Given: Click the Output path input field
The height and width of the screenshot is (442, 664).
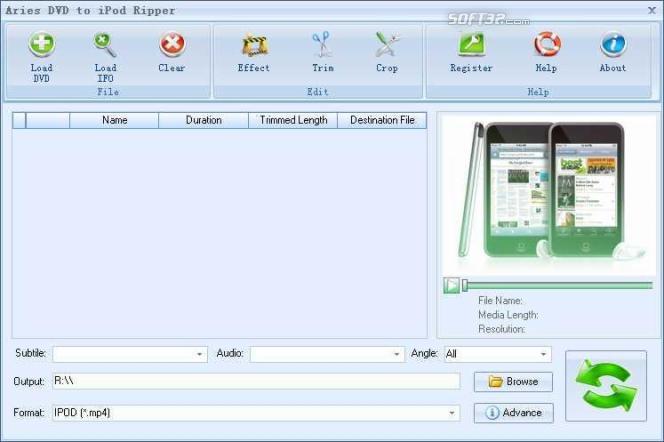Looking at the screenshot, I should coord(256,381).
